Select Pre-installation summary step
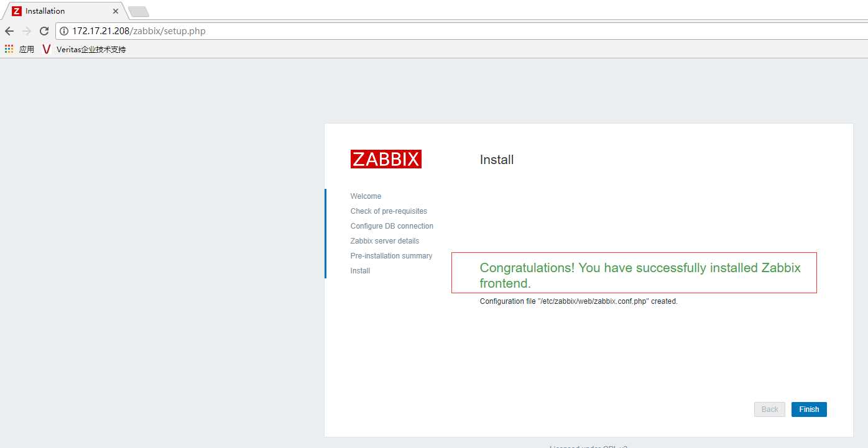The height and width of the screenshot is (448, 868). tap(391, 256)
